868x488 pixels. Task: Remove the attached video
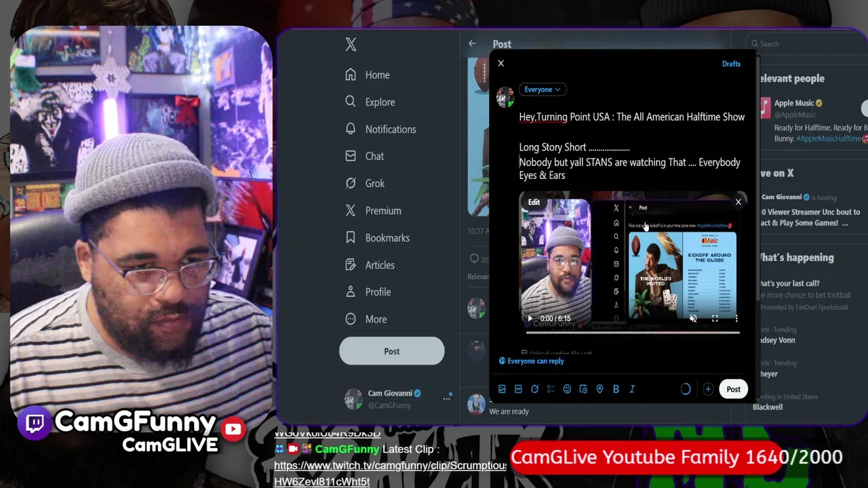[738, 202]
